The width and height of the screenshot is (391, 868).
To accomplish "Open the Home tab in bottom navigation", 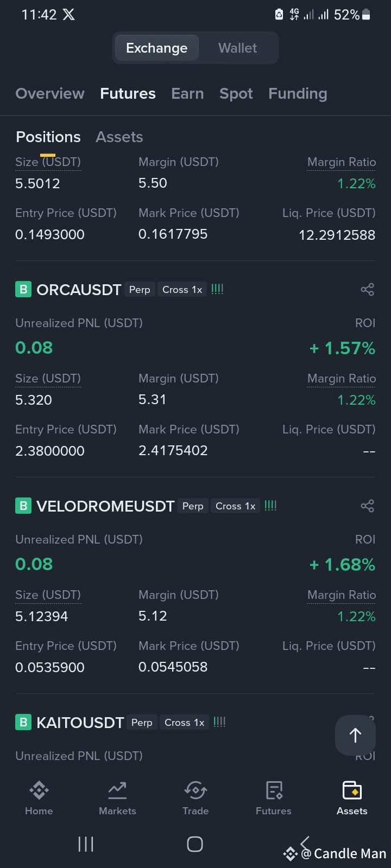I will click(x=39, y=799).
